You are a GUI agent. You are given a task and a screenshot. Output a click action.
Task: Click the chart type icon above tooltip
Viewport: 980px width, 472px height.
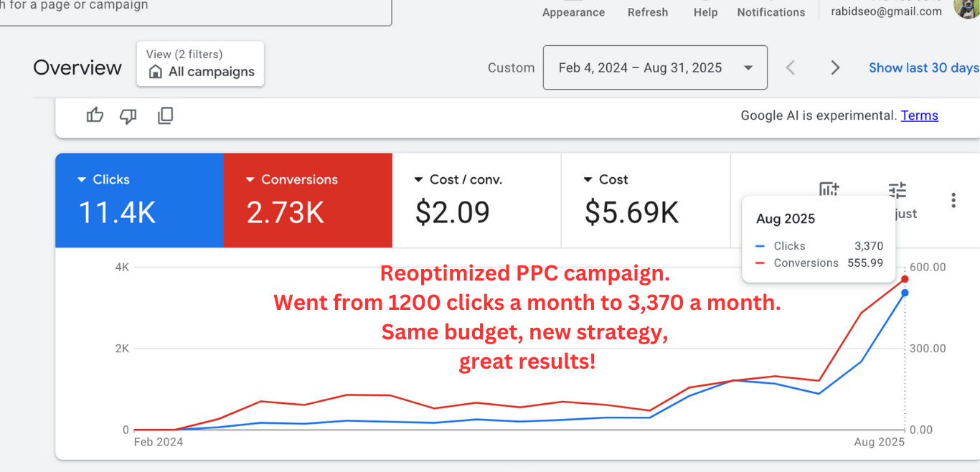(829, 189)
